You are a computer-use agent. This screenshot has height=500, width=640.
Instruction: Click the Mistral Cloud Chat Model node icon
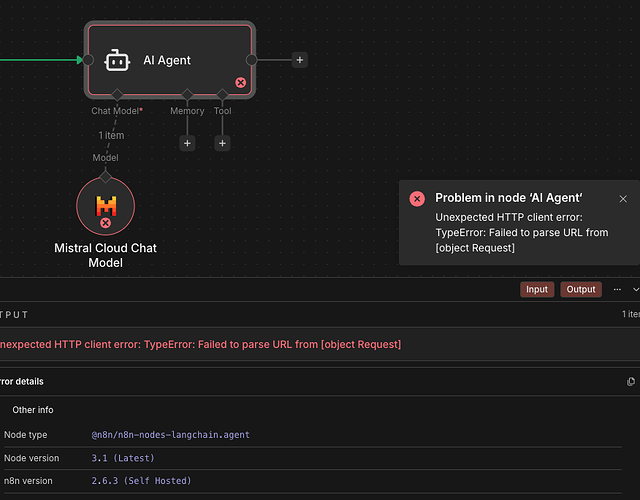(x=105, y=207)
